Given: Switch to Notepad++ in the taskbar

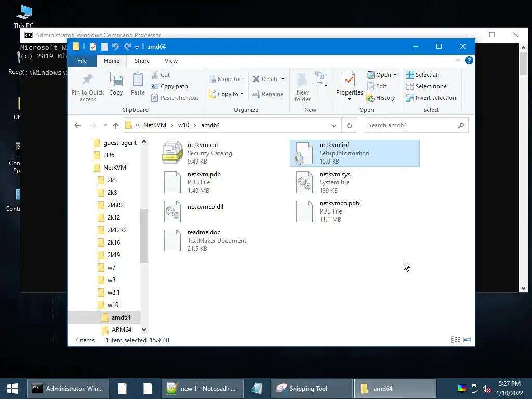Looking at the screenshot, I should (203, 389).
